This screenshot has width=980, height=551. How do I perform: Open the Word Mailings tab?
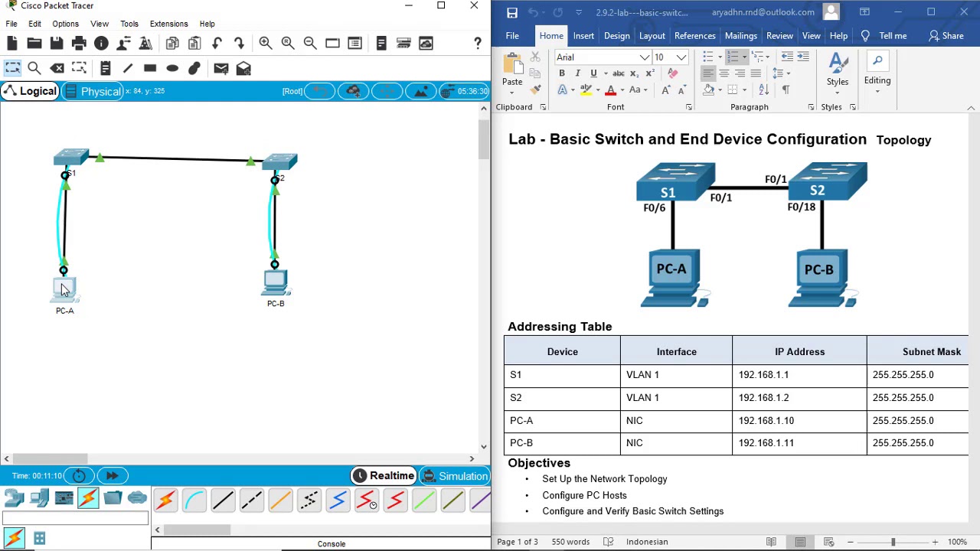click(x=740, y=36)
